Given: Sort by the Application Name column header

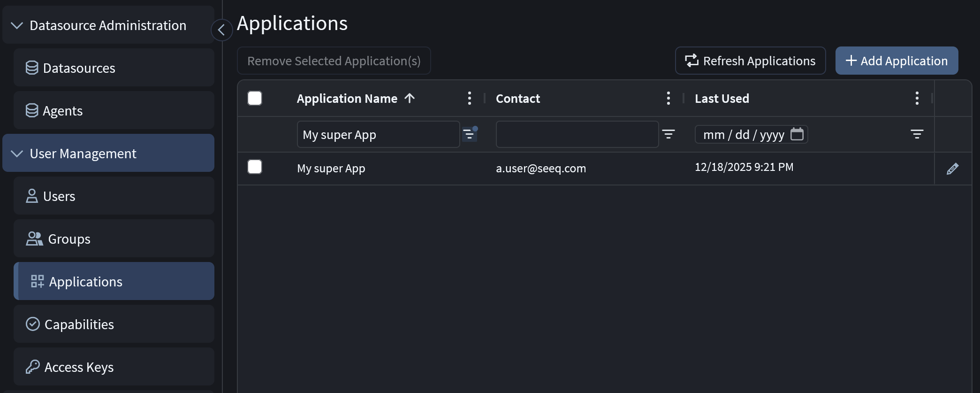Looking at the screenshot, I should coord(347,99).
